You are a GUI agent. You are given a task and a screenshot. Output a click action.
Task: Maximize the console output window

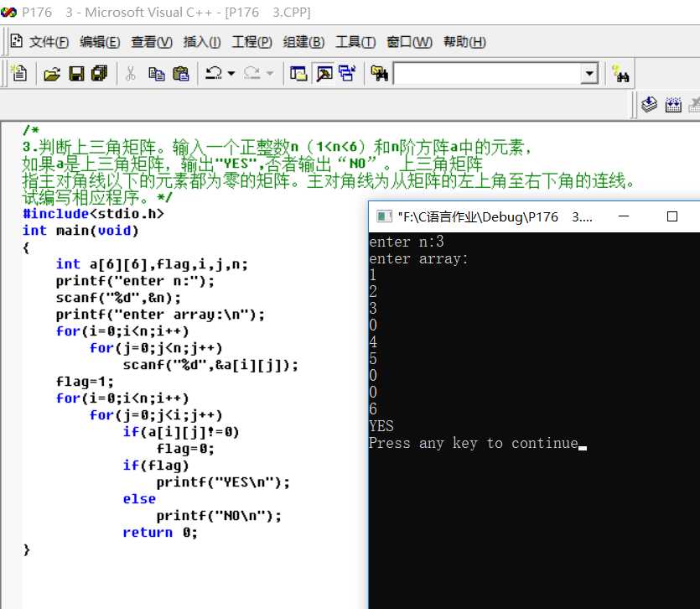point(671,216)
